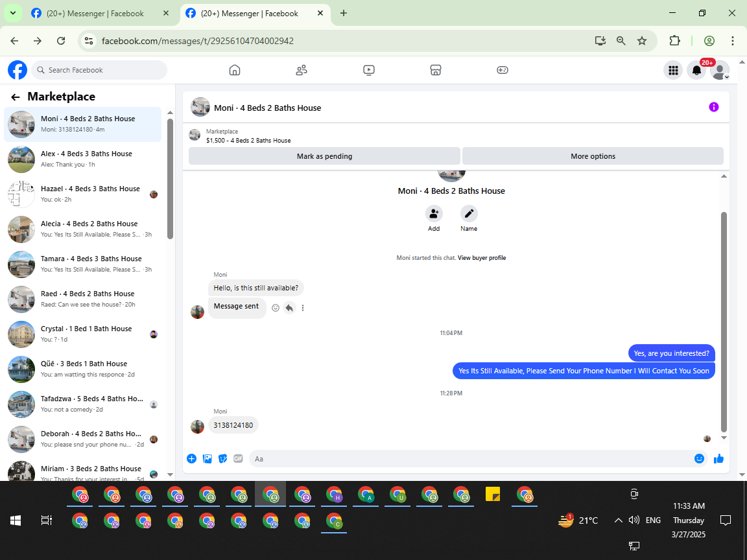Open Hazael 4 Beds 3 Baths chat
This screenshot has height=560, width=747.
[x=83, y=194]
